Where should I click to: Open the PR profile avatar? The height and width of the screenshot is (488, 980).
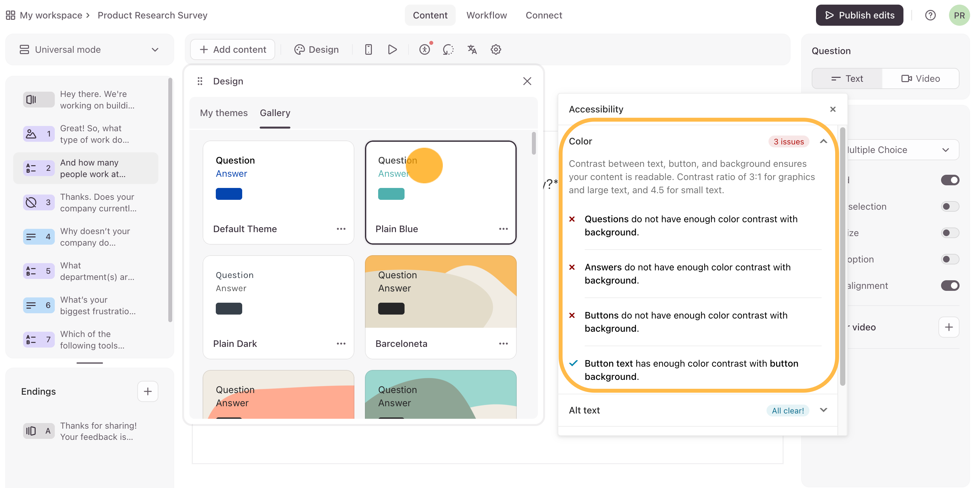click(x=959, y=15)
